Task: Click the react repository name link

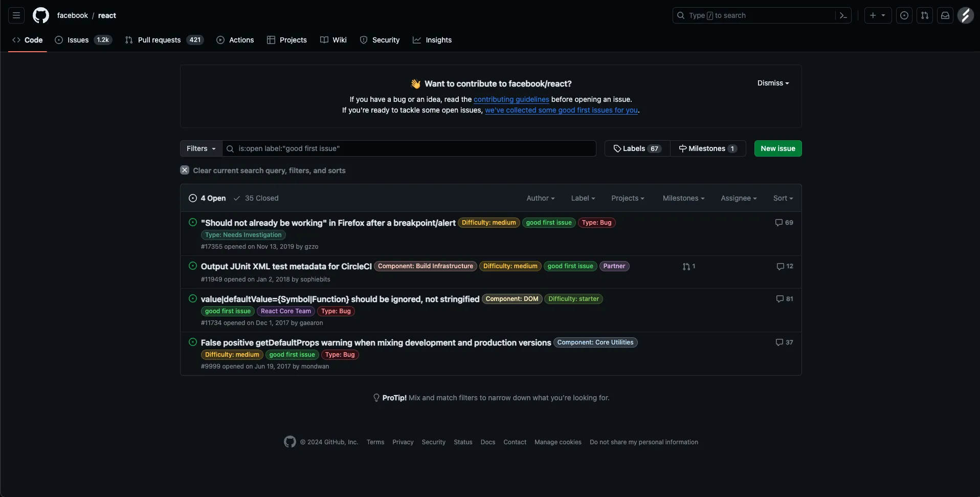Action: coord(107,15)
